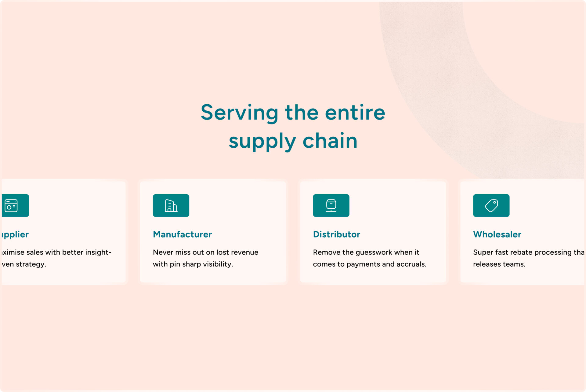Screen dimensions: 586x392
Task: Open the Manufacturer heading link
Action: (182, 234)
